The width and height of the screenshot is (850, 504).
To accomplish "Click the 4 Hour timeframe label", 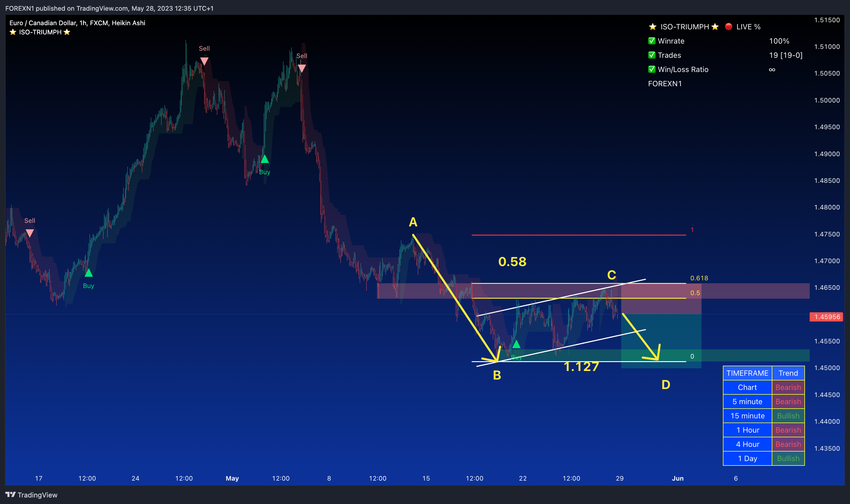I will (x=747, y=444).
